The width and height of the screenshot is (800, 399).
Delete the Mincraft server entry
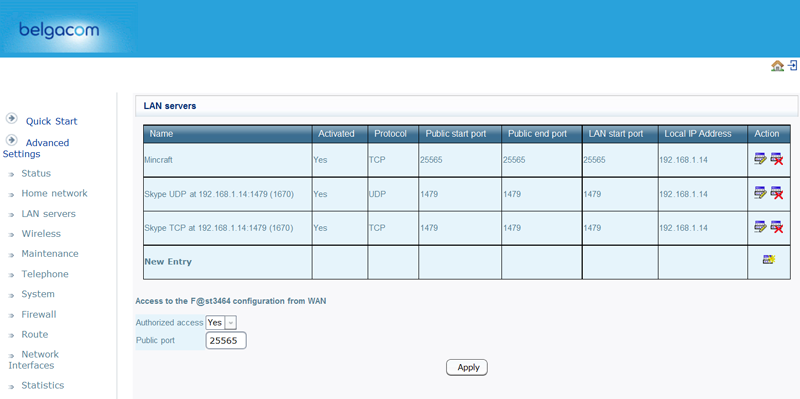777,159
